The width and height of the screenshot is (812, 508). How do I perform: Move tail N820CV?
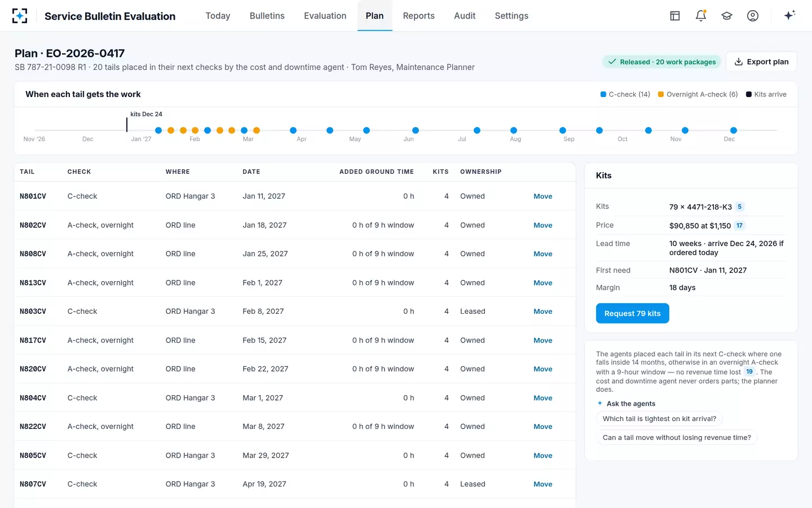click(x=543, y=369)
